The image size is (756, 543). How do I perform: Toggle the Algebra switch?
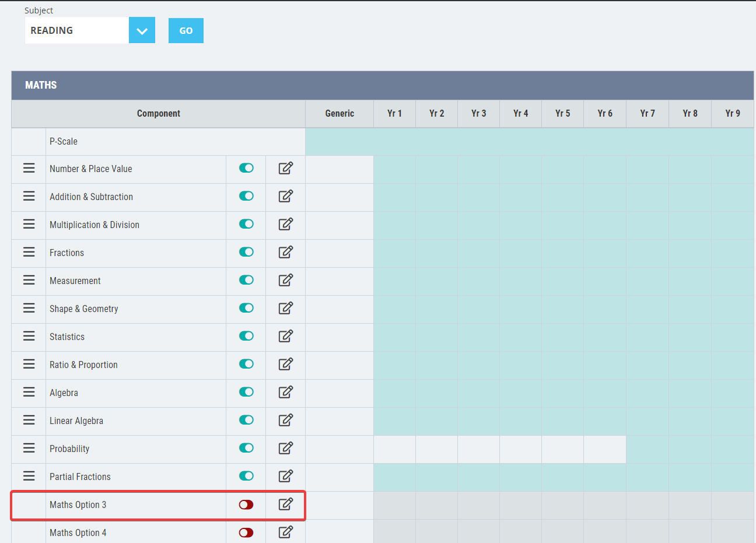(x=246, y=392)
